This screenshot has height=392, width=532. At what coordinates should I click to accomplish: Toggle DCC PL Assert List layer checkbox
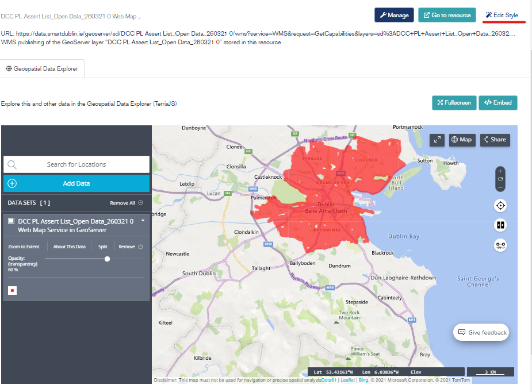[x=12, y=221]
